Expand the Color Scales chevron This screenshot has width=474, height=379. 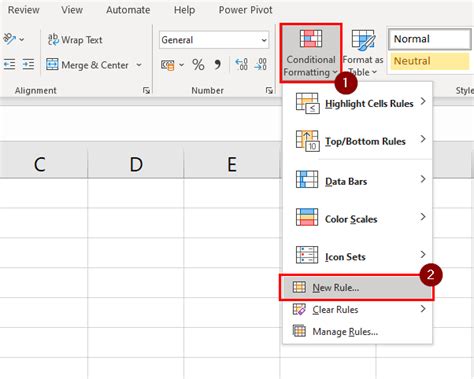(x=423, y=217)
